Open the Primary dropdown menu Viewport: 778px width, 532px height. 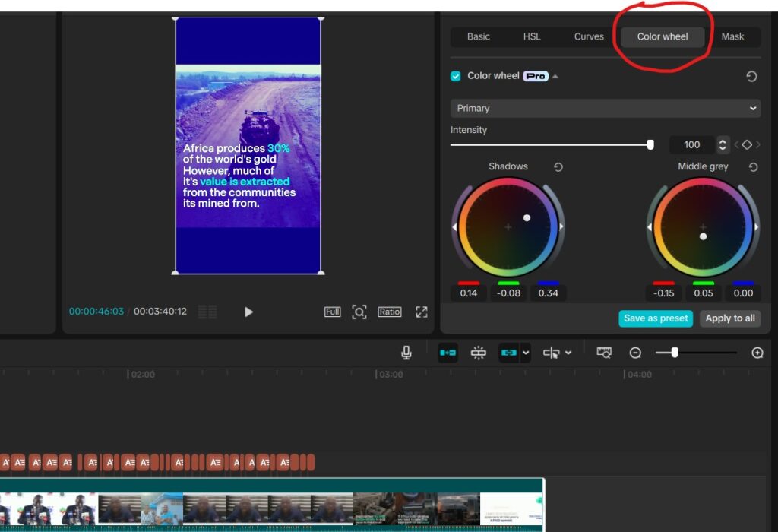point(605,108)
